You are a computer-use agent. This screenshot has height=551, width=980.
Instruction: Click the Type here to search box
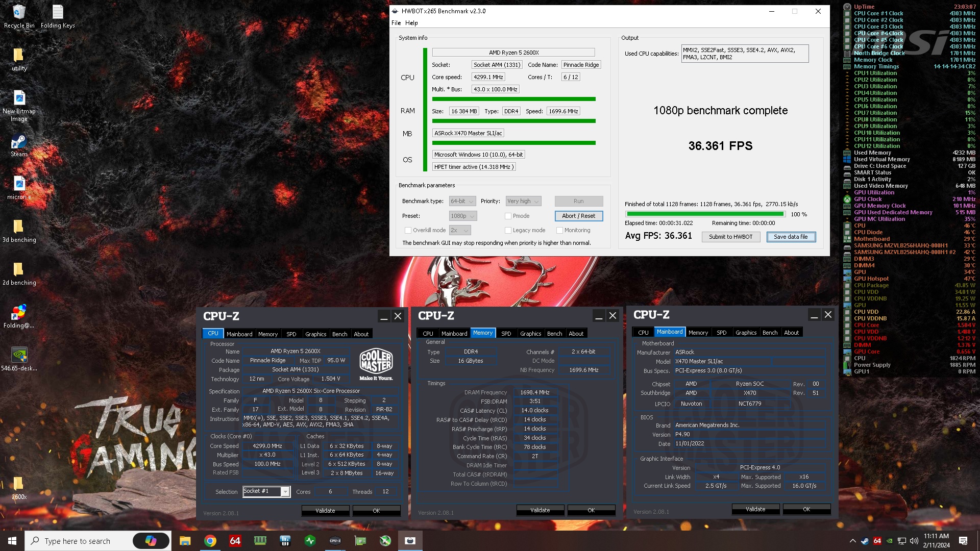[x=78, y=541]
